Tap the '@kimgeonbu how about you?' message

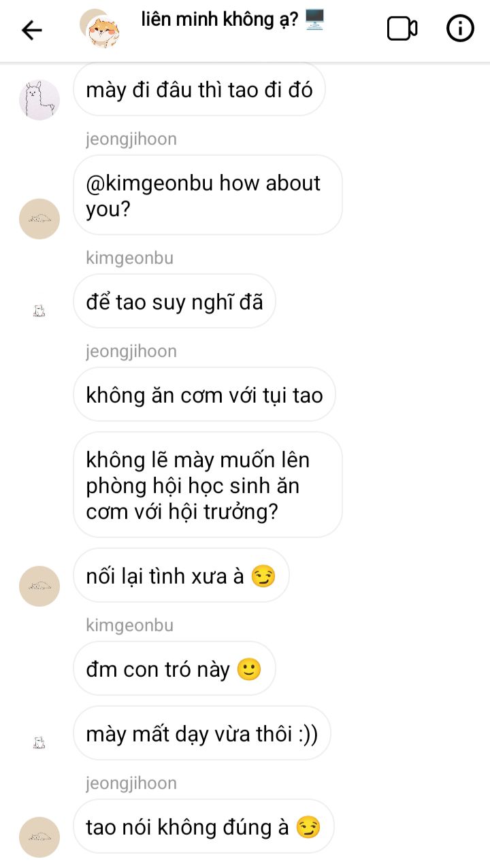(207, 195)
